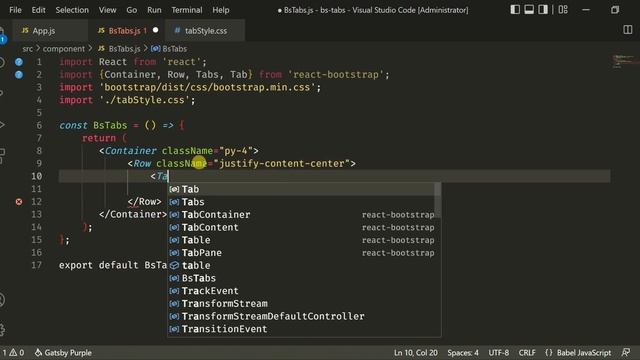This screenshot has width=640, height=360.
Task: Click the unsaved dot on BsTabs.js tab
Action: (x=156, y=30)
